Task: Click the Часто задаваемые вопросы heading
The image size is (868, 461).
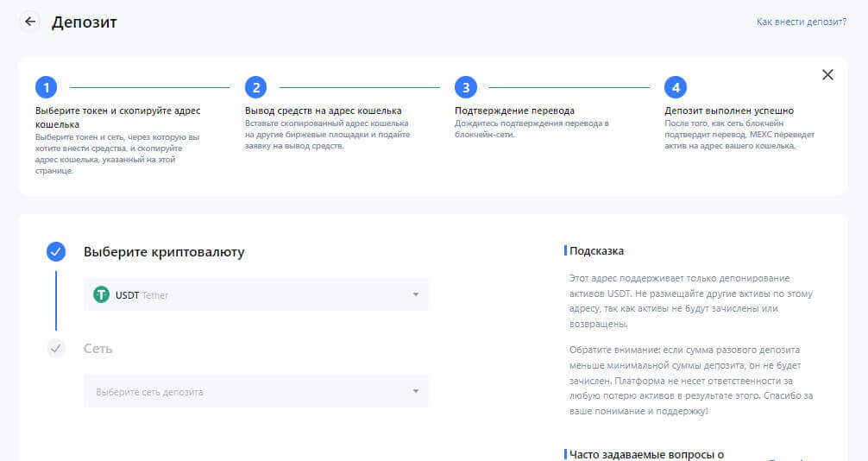Action: pos(646,454)
